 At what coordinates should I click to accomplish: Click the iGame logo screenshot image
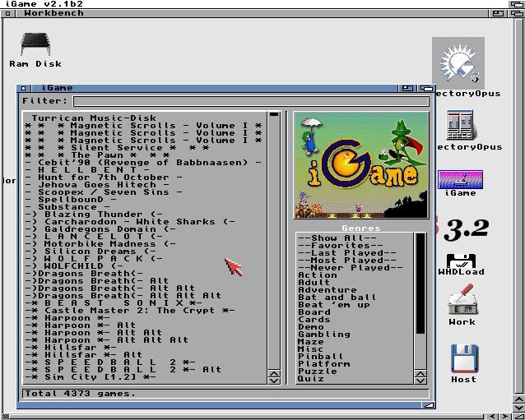[361, 165]
